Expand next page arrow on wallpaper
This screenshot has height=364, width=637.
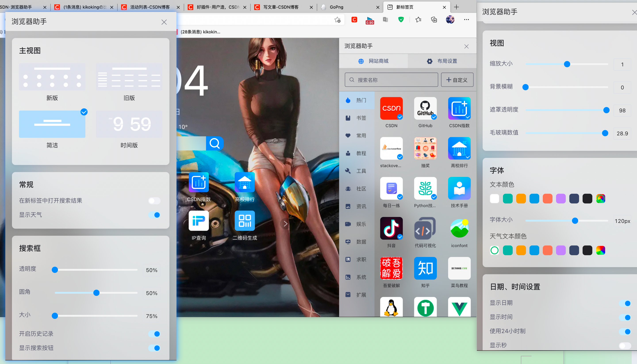285,224
